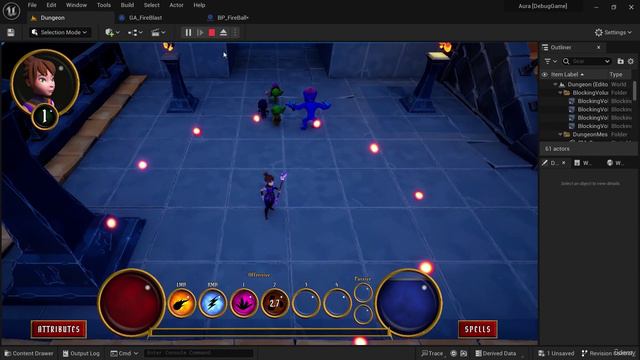Click the frame advance button
The image size is (640, 360).
pos(200,33)
